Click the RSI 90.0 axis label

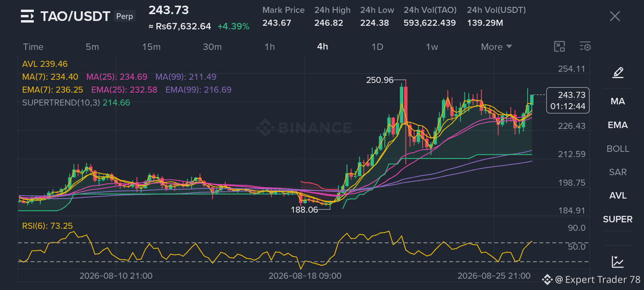(x=576, y=228)
